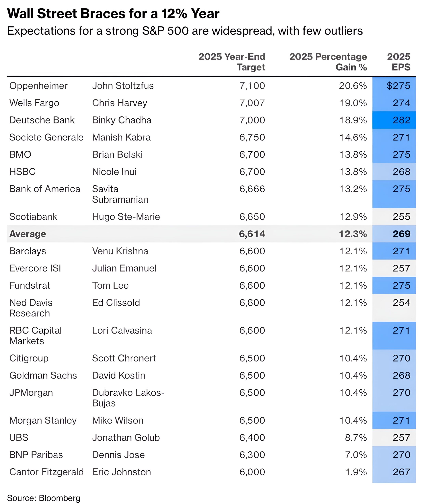Click the "Wall Street Braces for a 12% Year" title

pyautogui.click(x=113, y=13)
